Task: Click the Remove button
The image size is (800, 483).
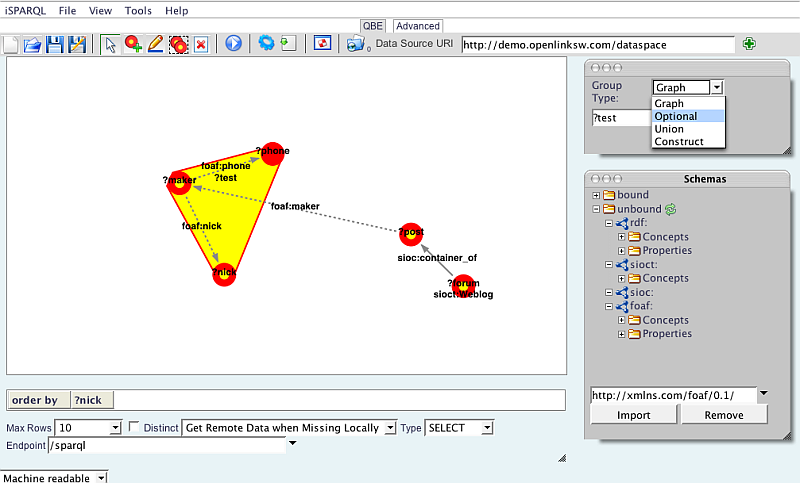Action: pyautogui.click(x=724, y=415)
